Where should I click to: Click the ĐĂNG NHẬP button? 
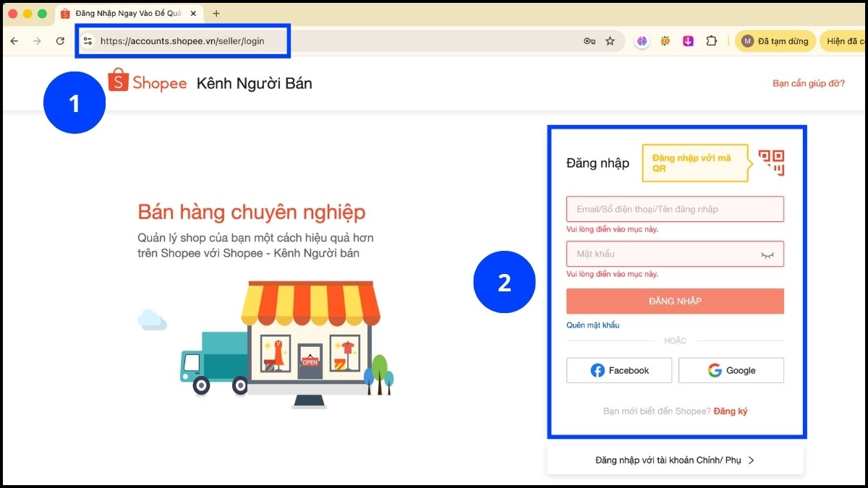pos(674,301)
